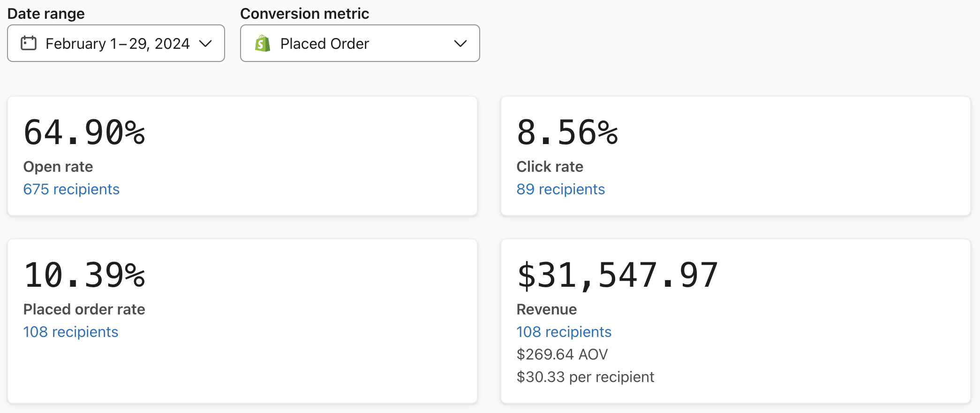Click the Click rate label
The width and height of the screenshot is (980, 413).
tap(550, 167)
